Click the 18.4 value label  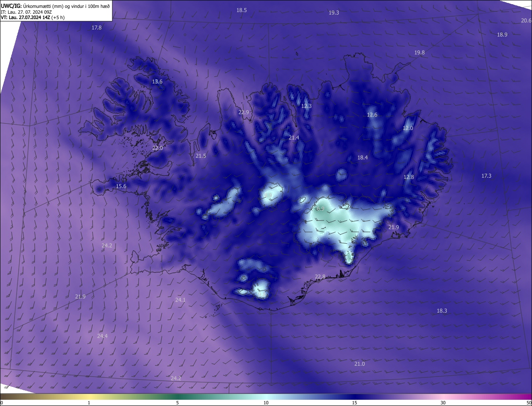click(362, 158)
